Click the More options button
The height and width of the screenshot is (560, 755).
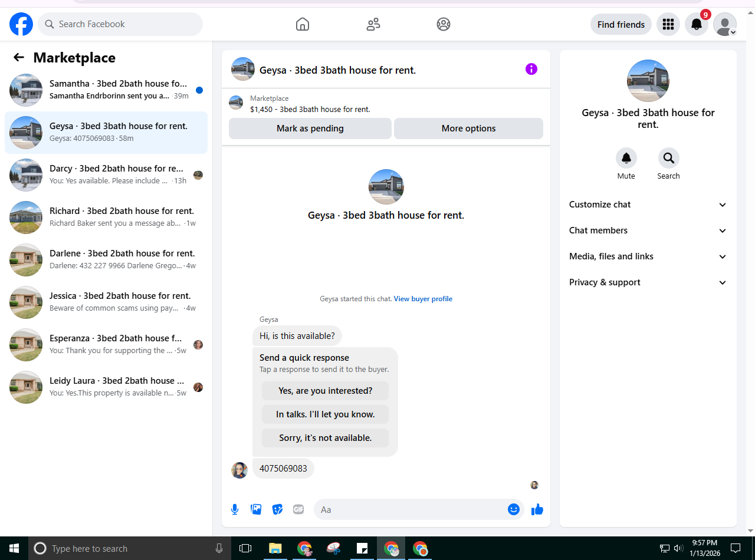click(x=468, y=129)
